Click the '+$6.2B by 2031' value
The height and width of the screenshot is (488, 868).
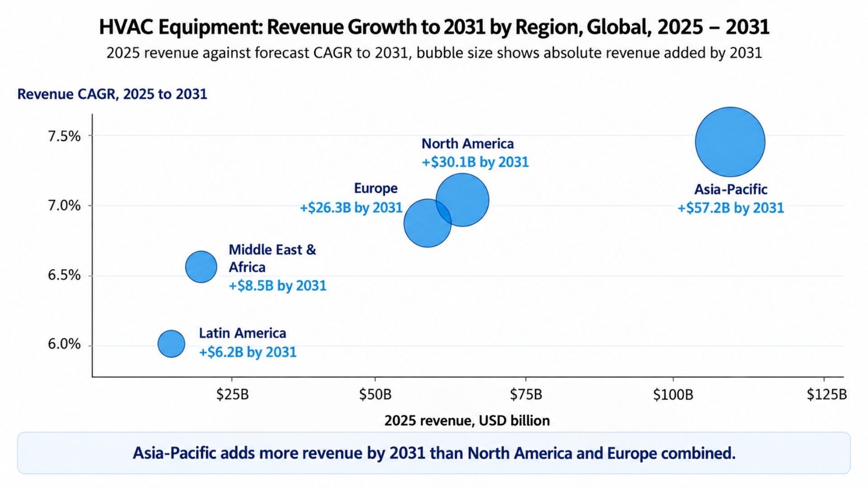[x=248, y=352]
